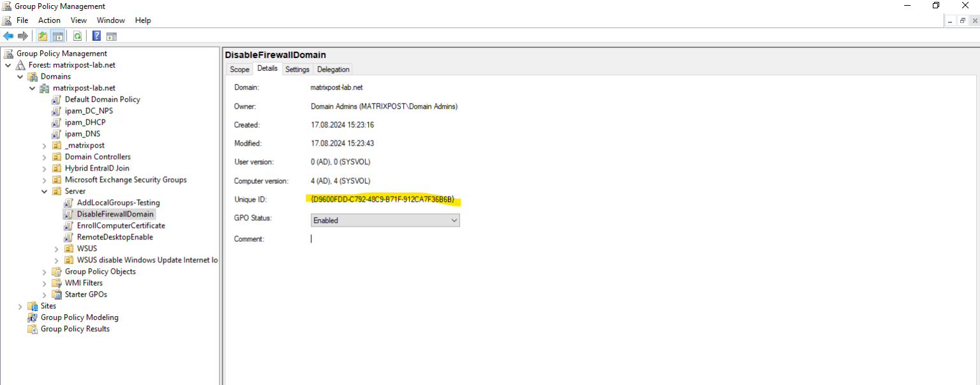Viewport: 980px width, 385px height.
Task: Click the Up one level folder icon
Action: pos(43,36)
